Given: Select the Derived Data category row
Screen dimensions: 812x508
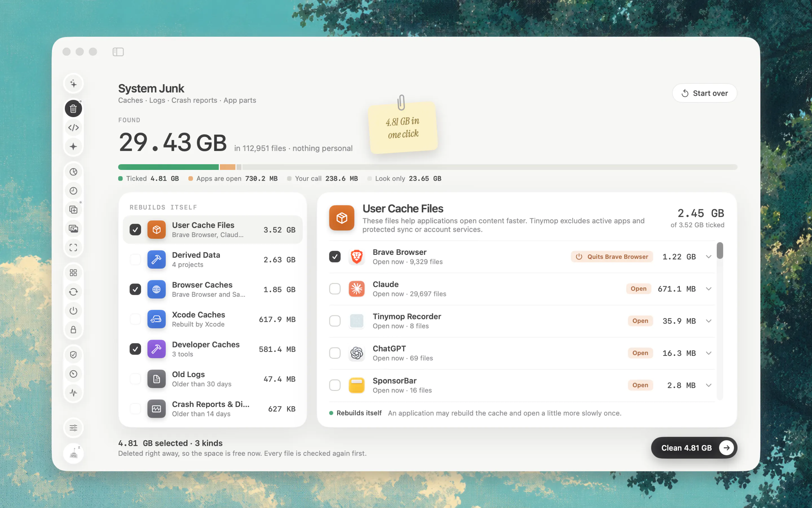Looking at the screenshot, I should coord(213,260).
